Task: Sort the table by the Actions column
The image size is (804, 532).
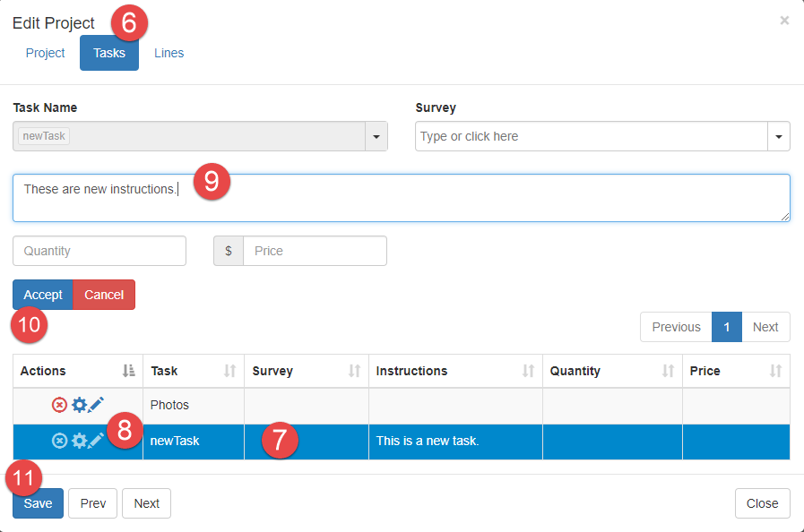Action: (77, 371)
